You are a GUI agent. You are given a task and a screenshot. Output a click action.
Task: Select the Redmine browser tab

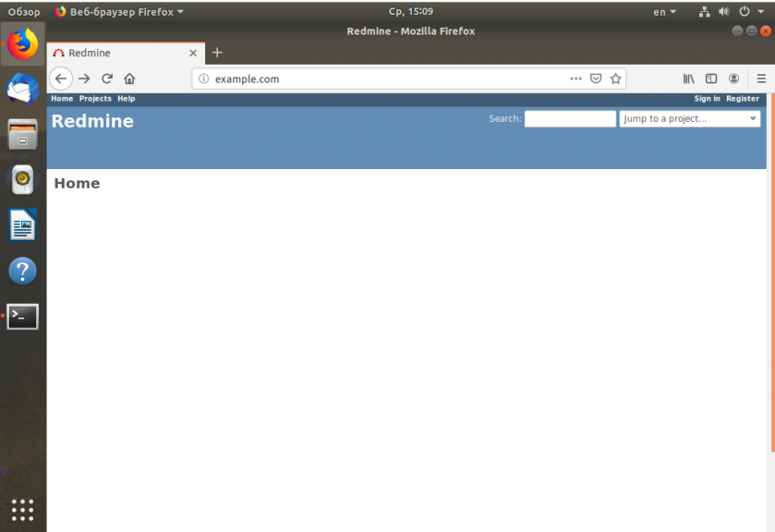tap(126, 53)
